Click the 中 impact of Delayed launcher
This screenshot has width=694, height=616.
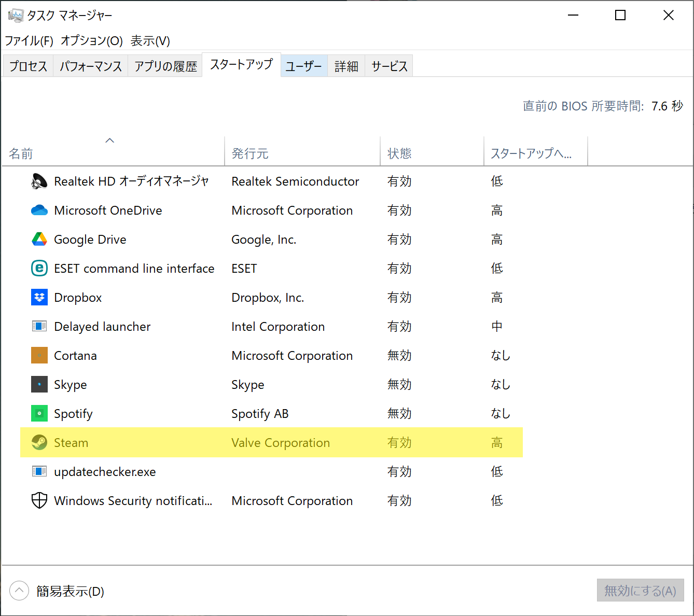click(497, 327)
